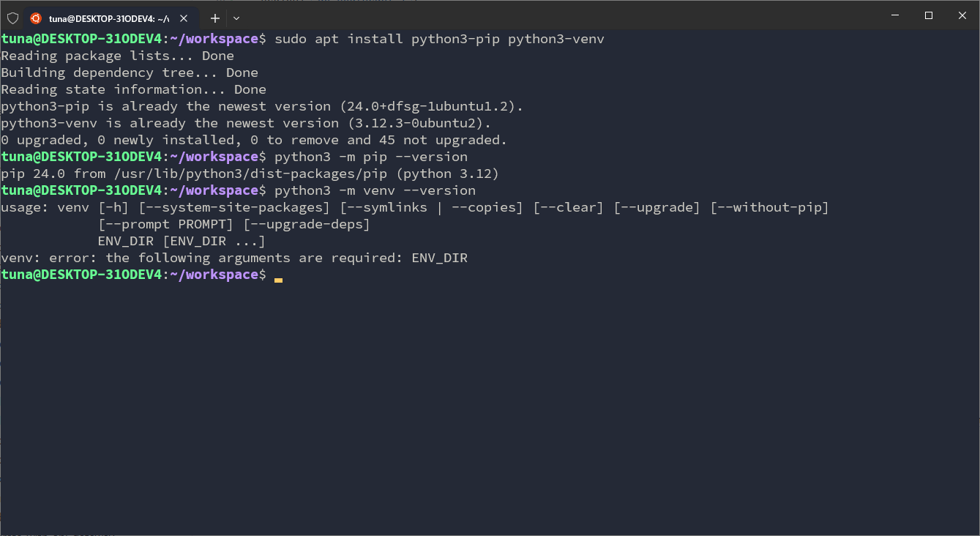Click the sudo apt install command text
The height and width of the screenshot is (536, 980).
coord(439,39)
